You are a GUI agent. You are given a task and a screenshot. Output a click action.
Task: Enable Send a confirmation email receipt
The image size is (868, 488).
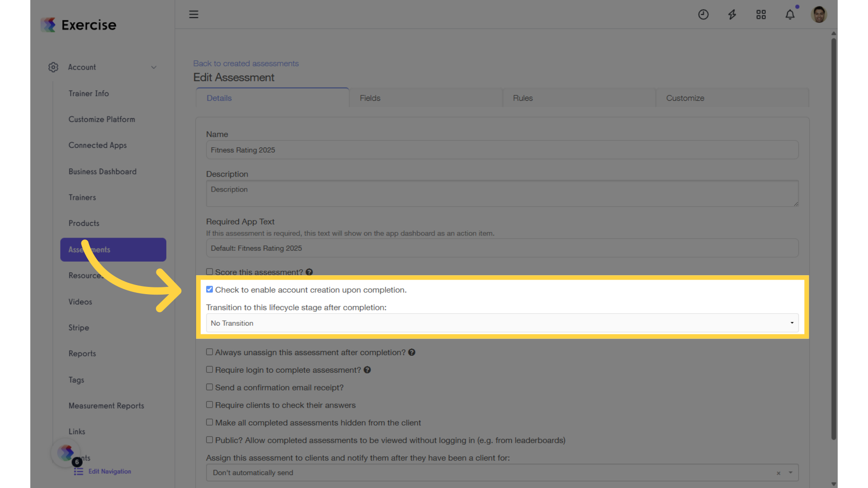209,387
